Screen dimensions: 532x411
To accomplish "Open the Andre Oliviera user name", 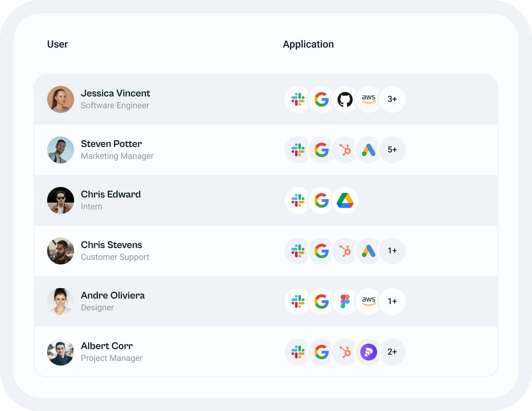I will tap(113, 296).
